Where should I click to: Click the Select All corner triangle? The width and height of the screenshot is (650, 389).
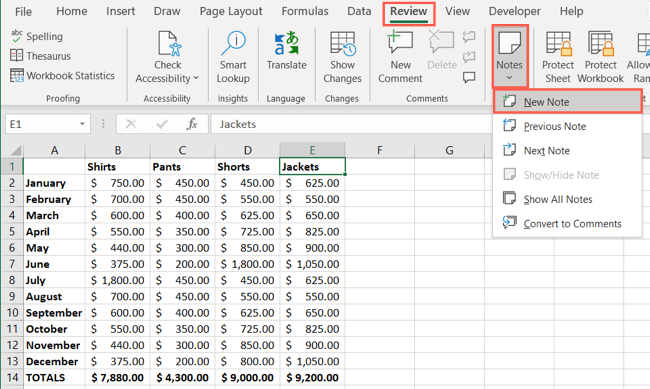click(x=15, y=150)
